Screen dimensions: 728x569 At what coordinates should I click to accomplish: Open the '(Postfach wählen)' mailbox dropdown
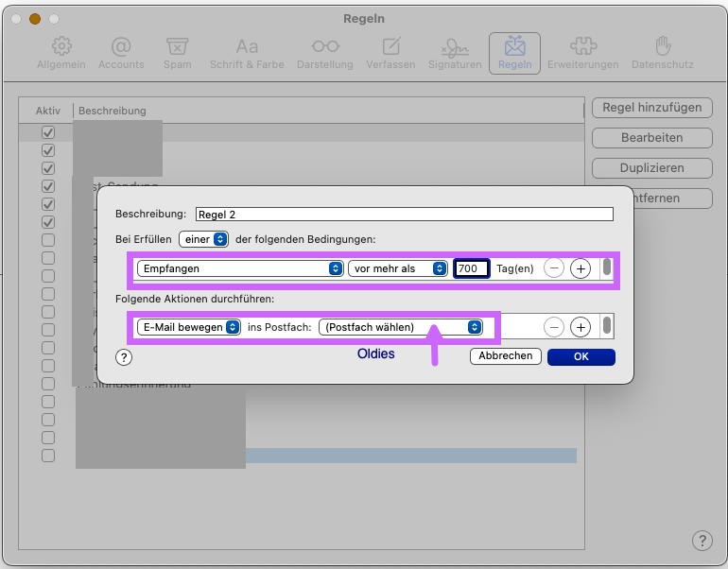[x=401, y=327]
